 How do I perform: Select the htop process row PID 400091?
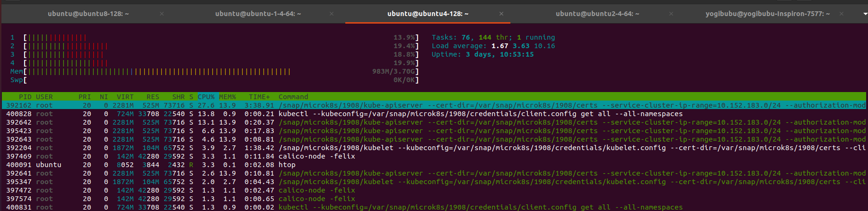(434, 165)
